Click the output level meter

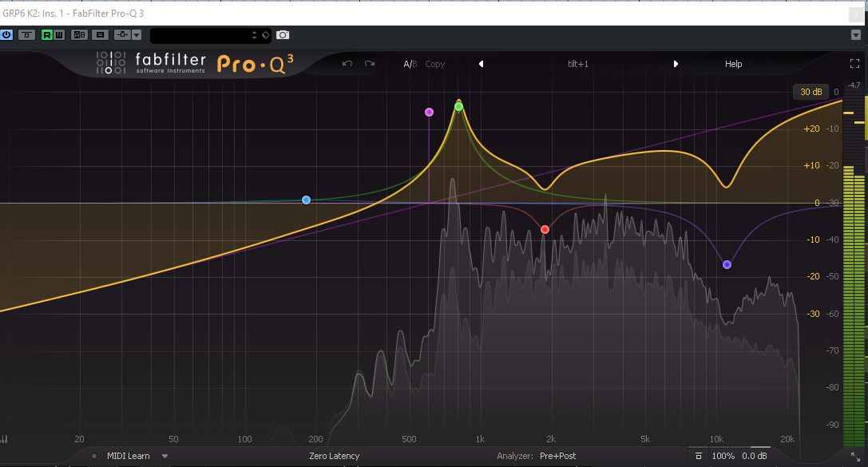click(854, 268)
